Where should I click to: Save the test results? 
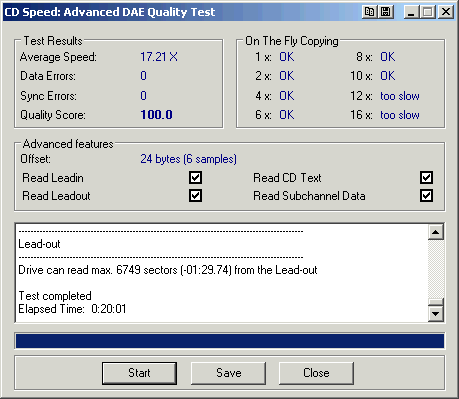tap(228, 373)
